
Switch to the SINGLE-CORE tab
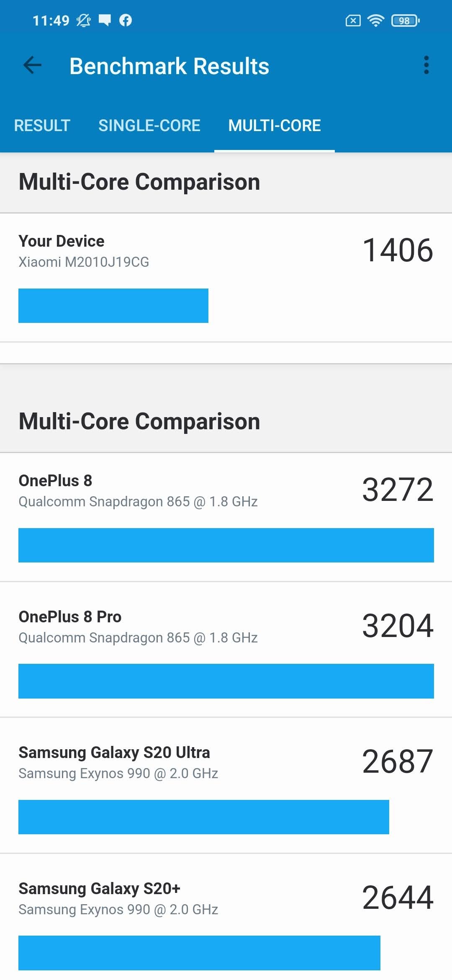(x=149, y=125)
